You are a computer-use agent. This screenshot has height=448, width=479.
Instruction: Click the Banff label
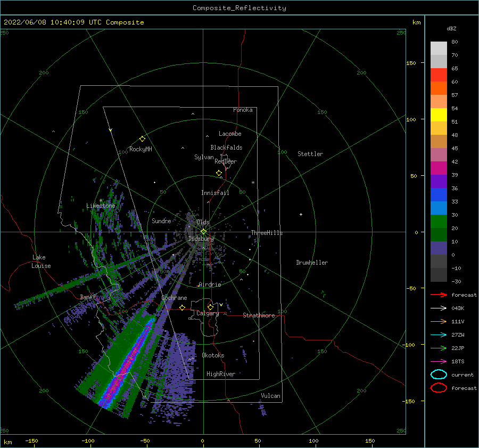88,297
